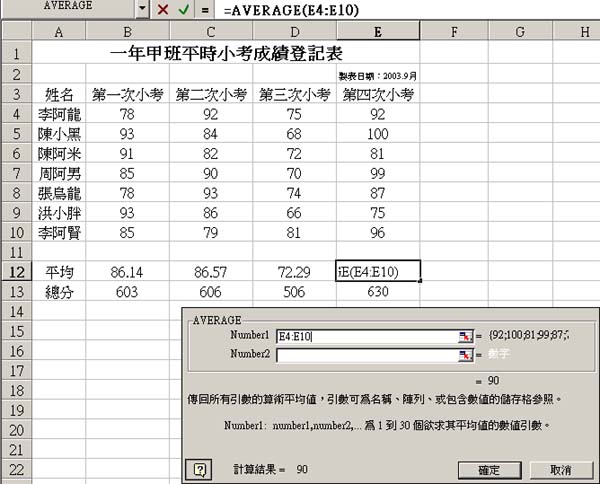Click the green checkmark enter icon

183,9
